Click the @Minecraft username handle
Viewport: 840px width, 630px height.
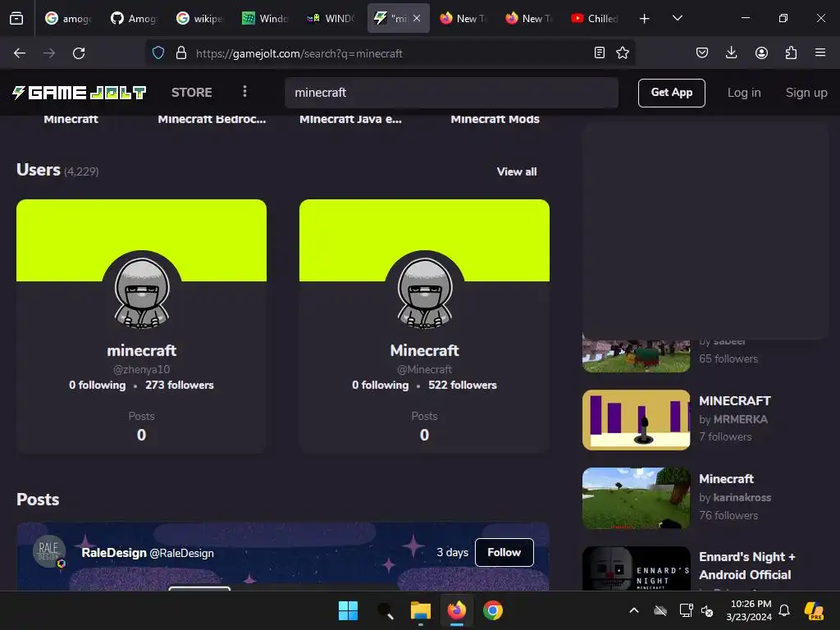[424, 369]
